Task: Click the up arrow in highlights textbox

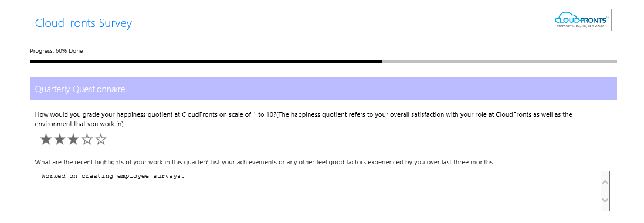Action: (x=605, y=182)
